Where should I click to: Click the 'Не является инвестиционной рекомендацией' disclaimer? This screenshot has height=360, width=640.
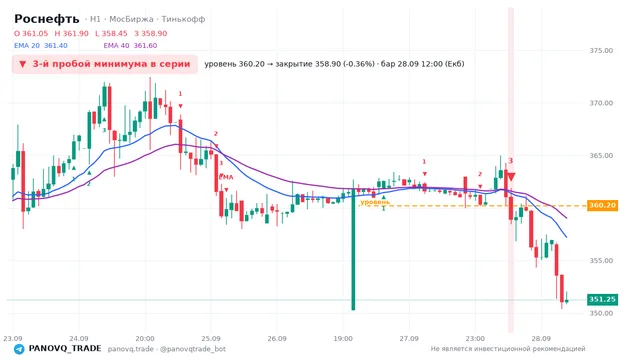pos(508,349)
